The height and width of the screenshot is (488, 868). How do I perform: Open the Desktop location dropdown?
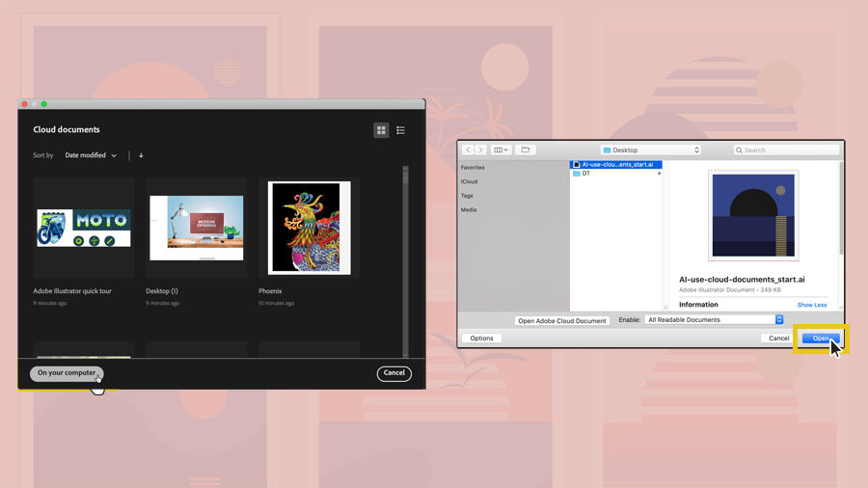point(651,149)
